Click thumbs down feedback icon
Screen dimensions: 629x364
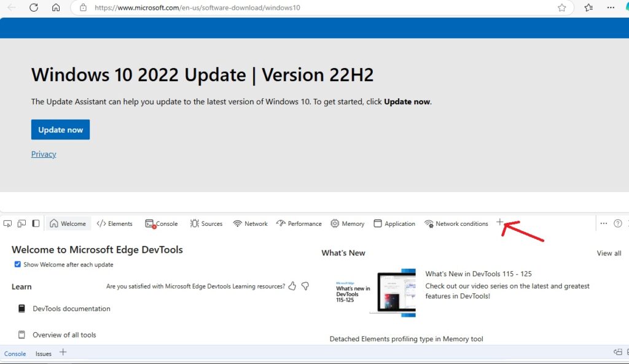pos(305,286)
